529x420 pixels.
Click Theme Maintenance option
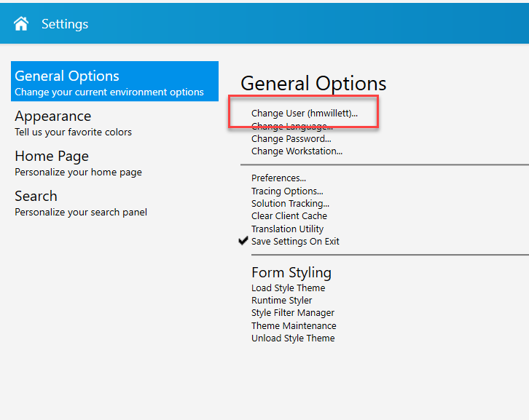294,325
